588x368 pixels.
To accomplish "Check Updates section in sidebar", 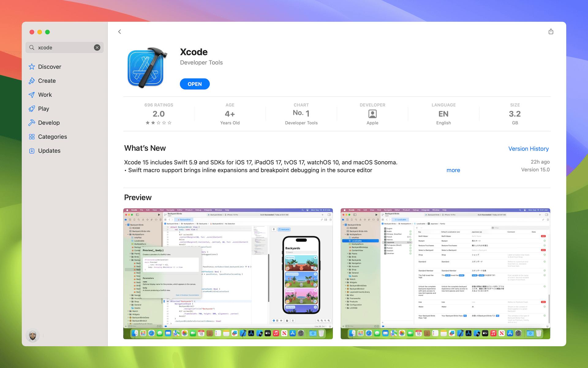I will [x=49, y=151].
